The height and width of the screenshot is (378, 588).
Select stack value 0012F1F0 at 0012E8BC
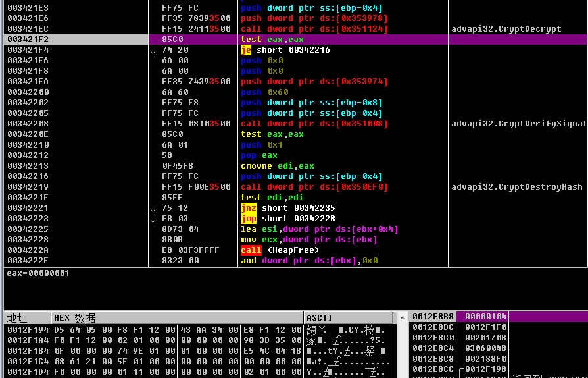pyautogui.click(x=485, y=327)
